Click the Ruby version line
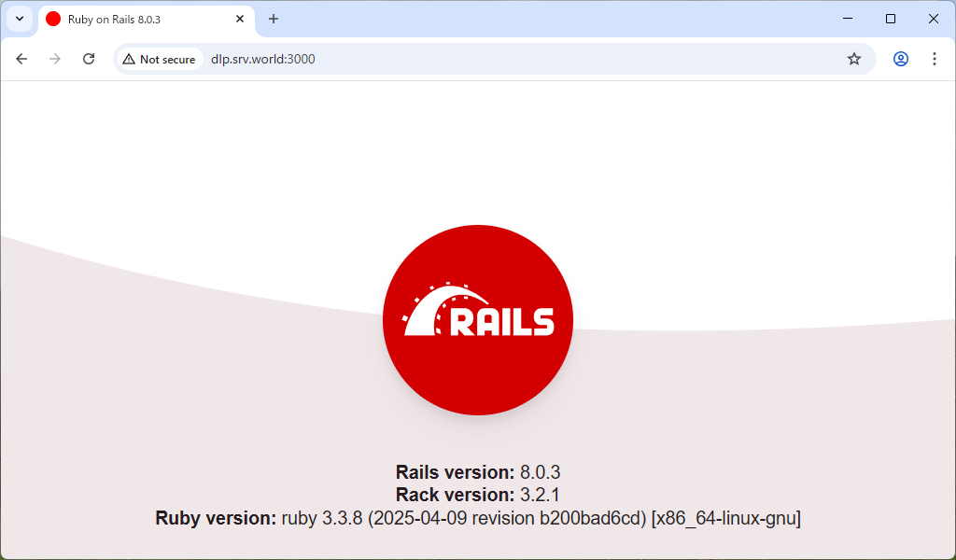The image size is (956, 560). [478, 518]
